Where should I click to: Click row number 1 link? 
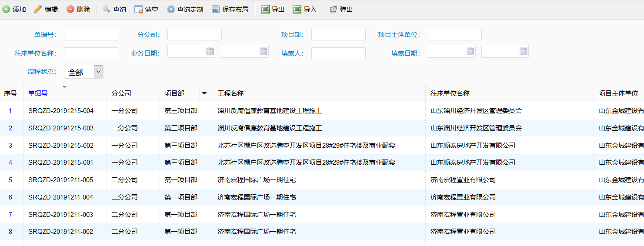tap(10, 111)
